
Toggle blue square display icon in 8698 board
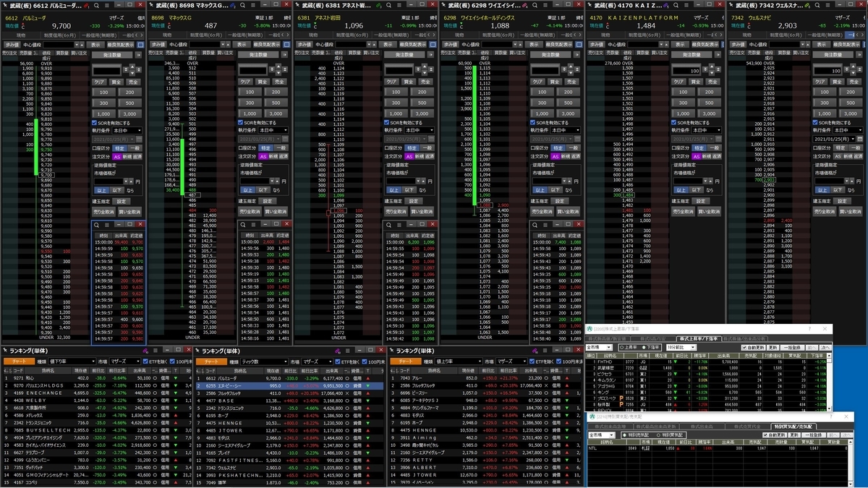(285, 45)
